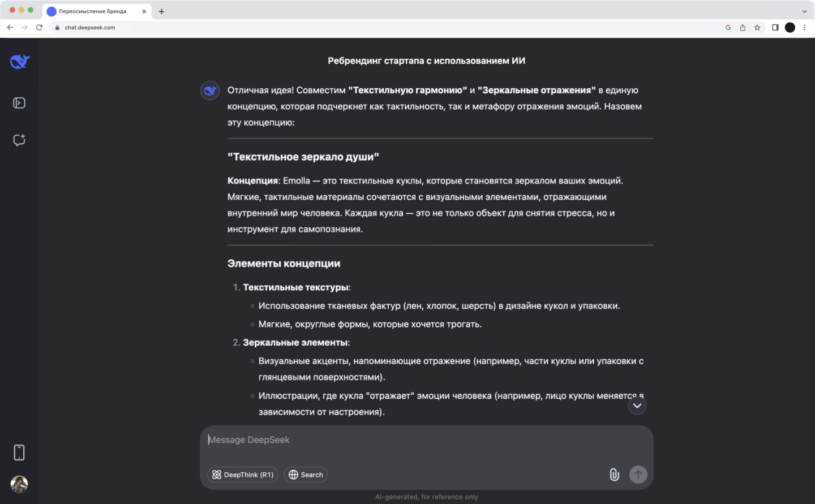This screenshot has width=815, height=504.
Task: Open a new browser tab
Action: click(161, 11)
